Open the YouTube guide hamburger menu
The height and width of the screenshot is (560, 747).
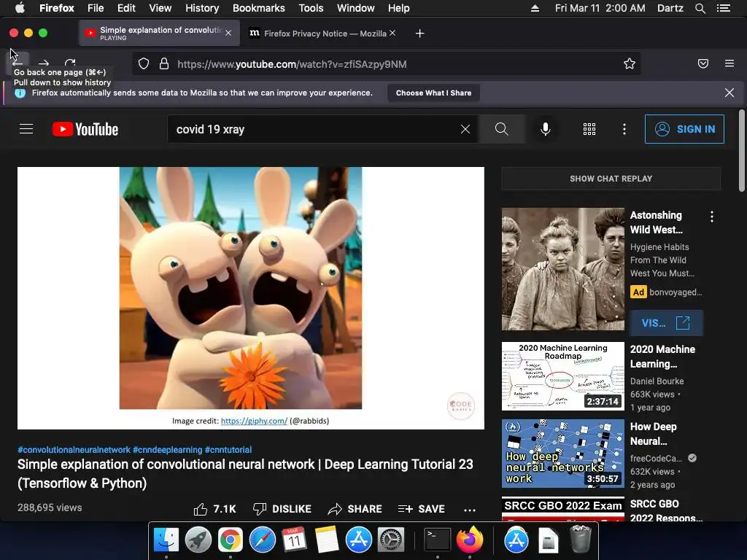click(x=26, y=129)
